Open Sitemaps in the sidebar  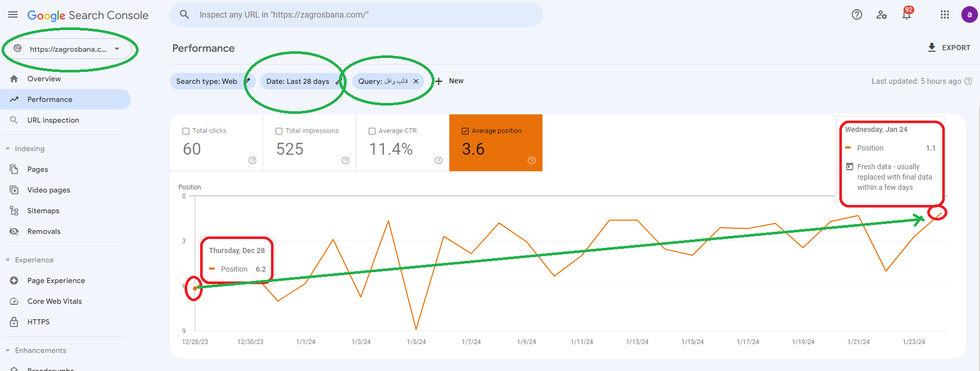(43, 211)
